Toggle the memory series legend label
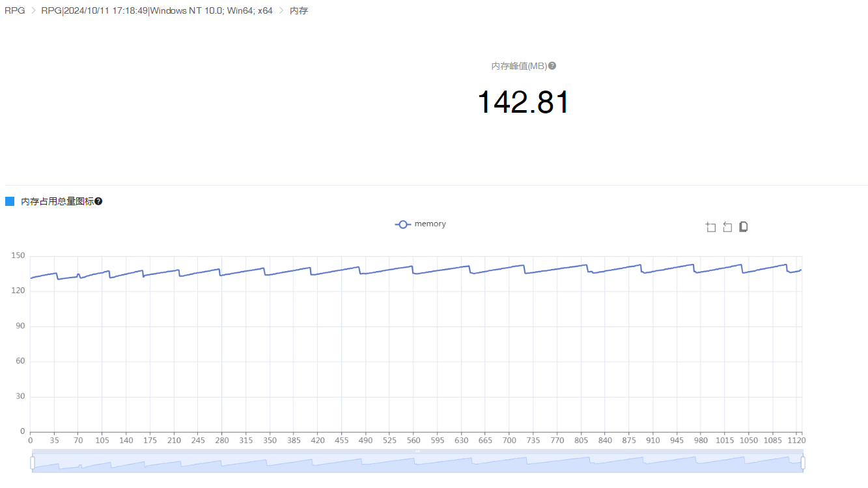The height and width of the screenshot is (488, 868). point(430,224)
